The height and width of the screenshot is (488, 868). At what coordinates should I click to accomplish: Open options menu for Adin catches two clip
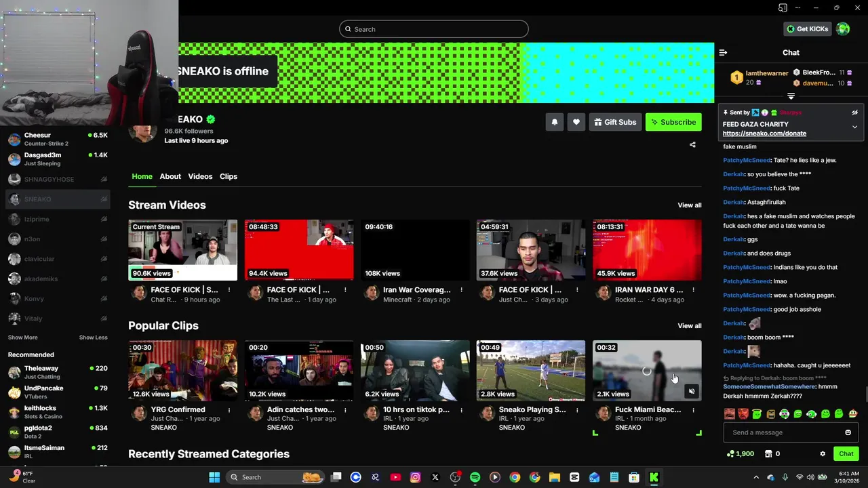pyautogui.click(x=345, y=410)
